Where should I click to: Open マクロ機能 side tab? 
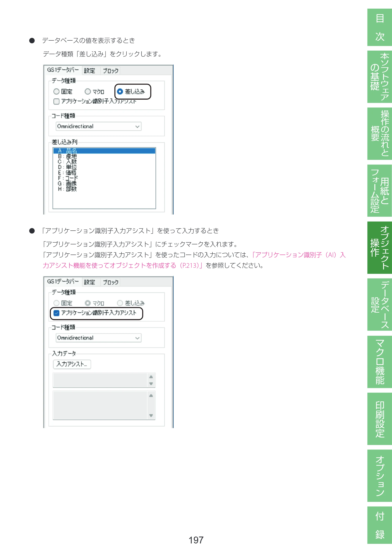point(380,362)
